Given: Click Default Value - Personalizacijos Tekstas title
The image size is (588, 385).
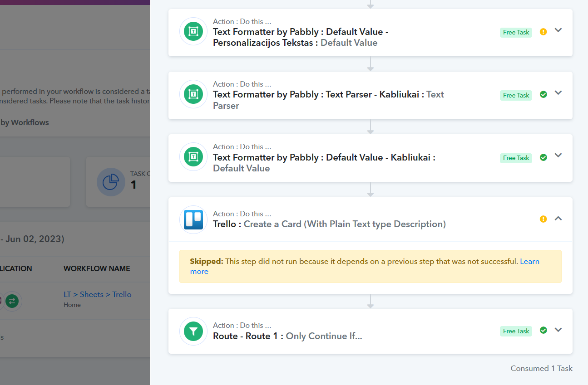Looking at the screenshot, I should 301,37.
